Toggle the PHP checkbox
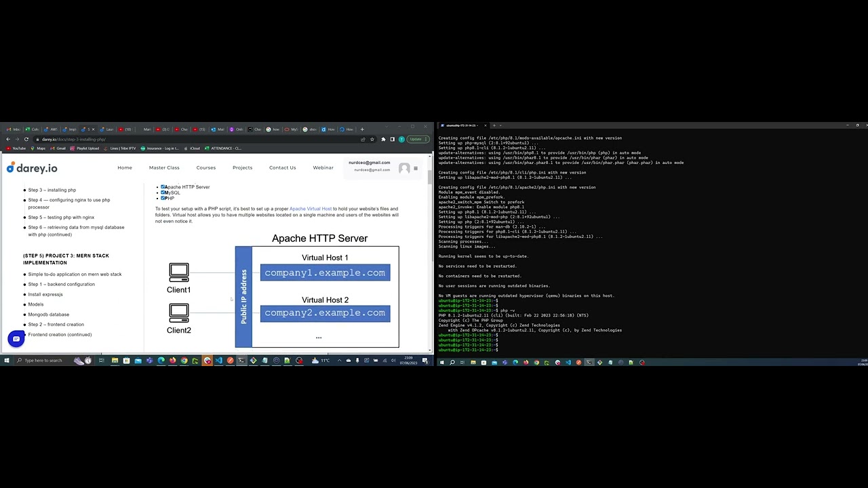 (x=163, y=198)
